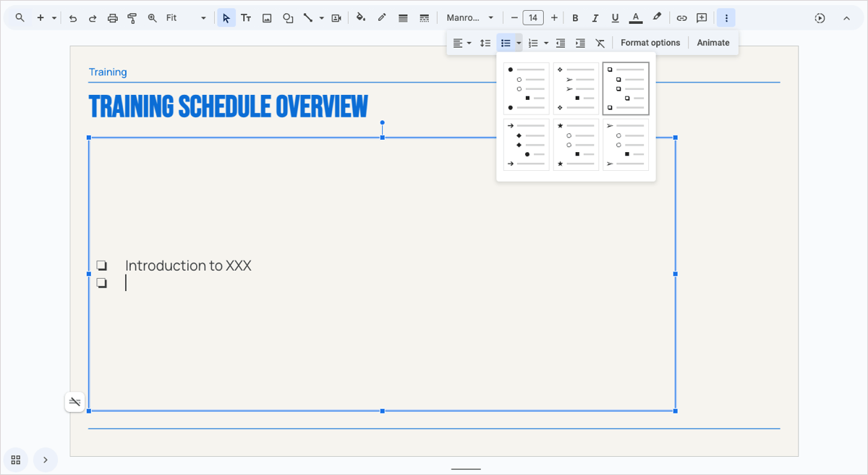The height and width of the screenshot is (475, 868).
Task: Click the 'Introduction to XXX' text
Action: point(188,266)
